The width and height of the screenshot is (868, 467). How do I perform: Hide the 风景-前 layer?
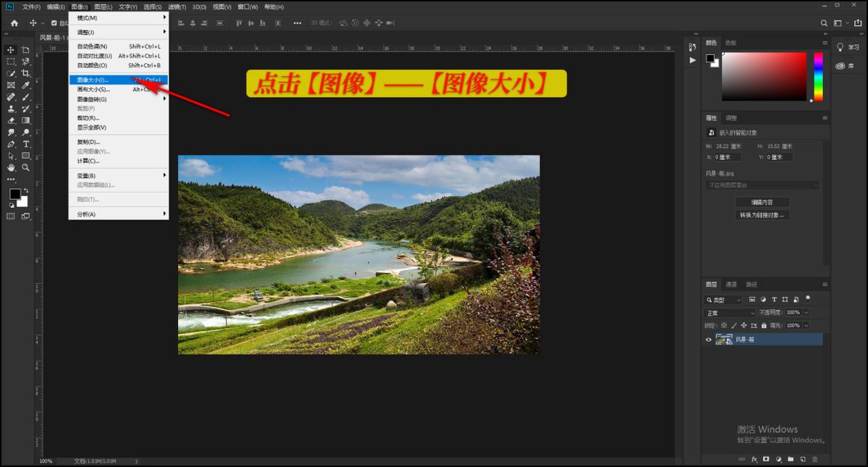click(x=708, y=340)
